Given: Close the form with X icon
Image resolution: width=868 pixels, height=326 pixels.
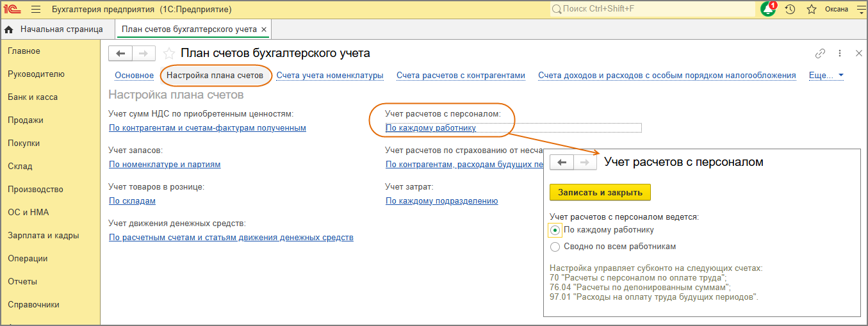Looking at the screenshot, I should click(x=858, y=53).
